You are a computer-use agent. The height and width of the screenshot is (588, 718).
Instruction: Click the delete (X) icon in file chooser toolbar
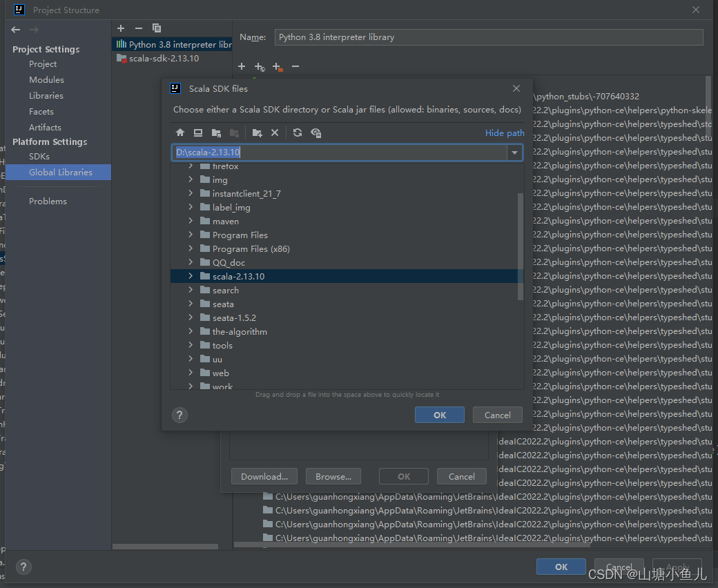tap(274, 133)
